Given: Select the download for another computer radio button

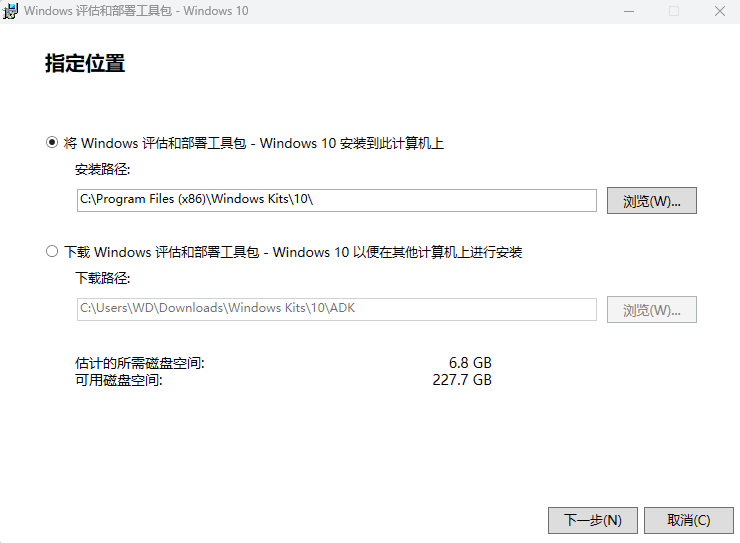Looking at the screenshot, I should 52,252.
